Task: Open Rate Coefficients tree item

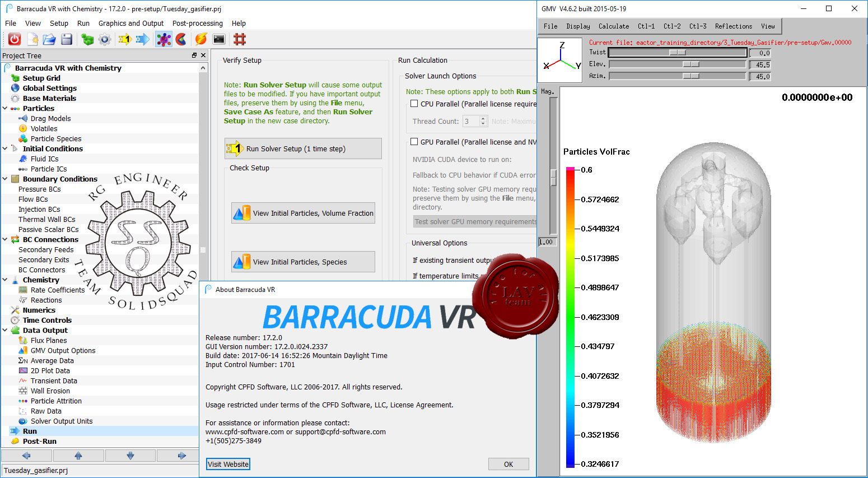Action: coord(58,290)
